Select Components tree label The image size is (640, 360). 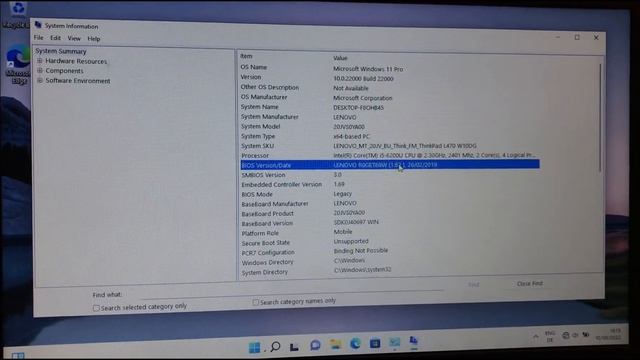[x=64, y=71]
